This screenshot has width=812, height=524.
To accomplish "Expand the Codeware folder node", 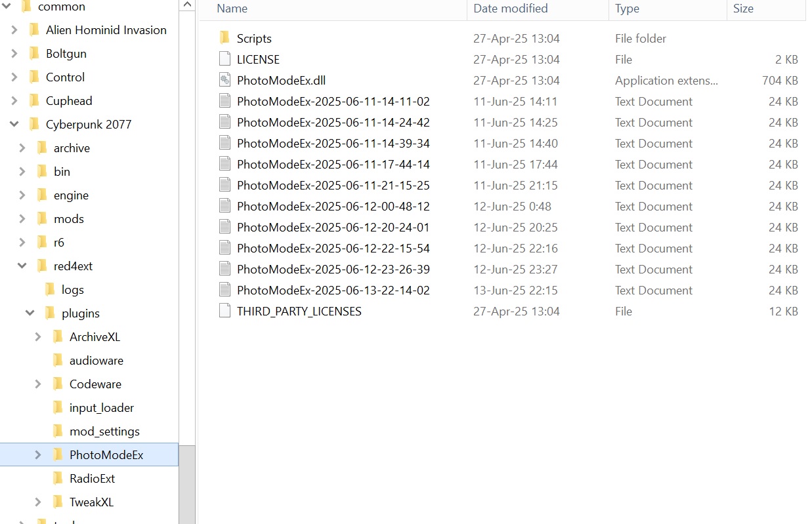I will click(38, 384).
